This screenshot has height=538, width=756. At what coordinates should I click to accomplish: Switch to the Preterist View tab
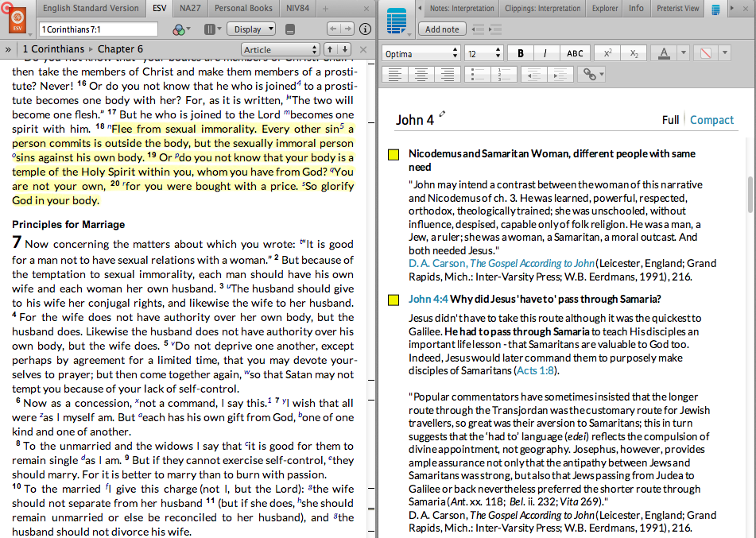677,8
